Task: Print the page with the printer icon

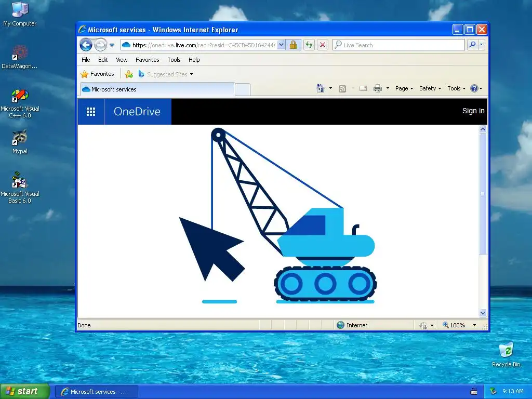Action: coord(377,88)
